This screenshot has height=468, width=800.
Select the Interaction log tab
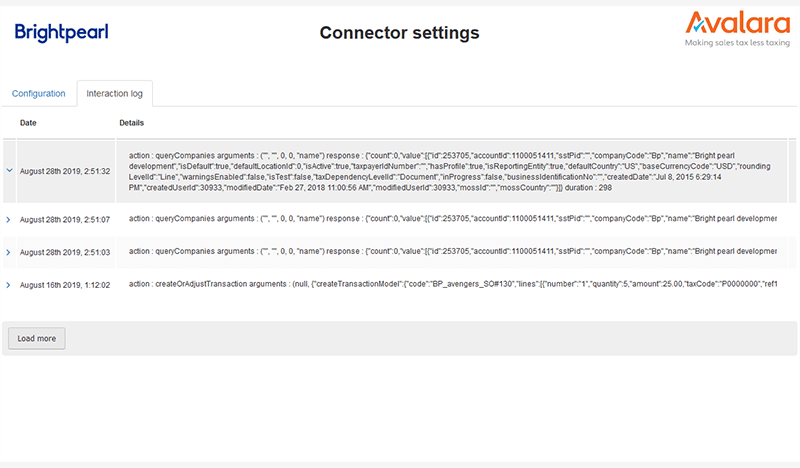click(x=114, y=93)
